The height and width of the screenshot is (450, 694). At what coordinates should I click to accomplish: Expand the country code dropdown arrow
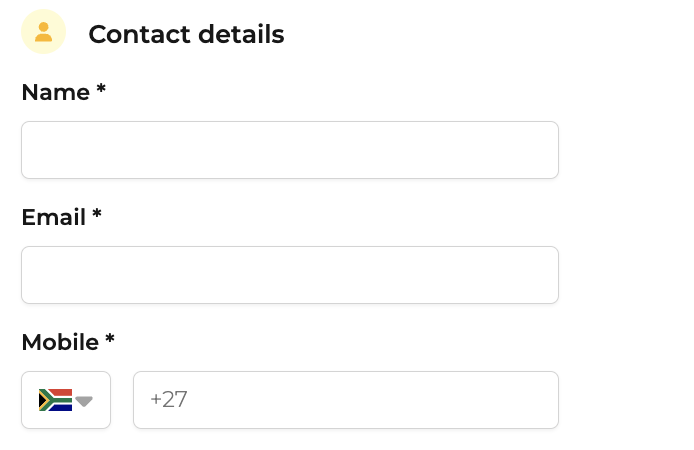(84, 401)
